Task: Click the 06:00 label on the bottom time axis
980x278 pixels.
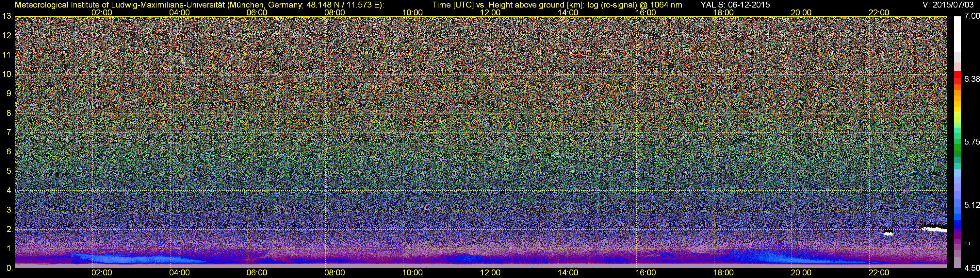Action: [257, 273]
